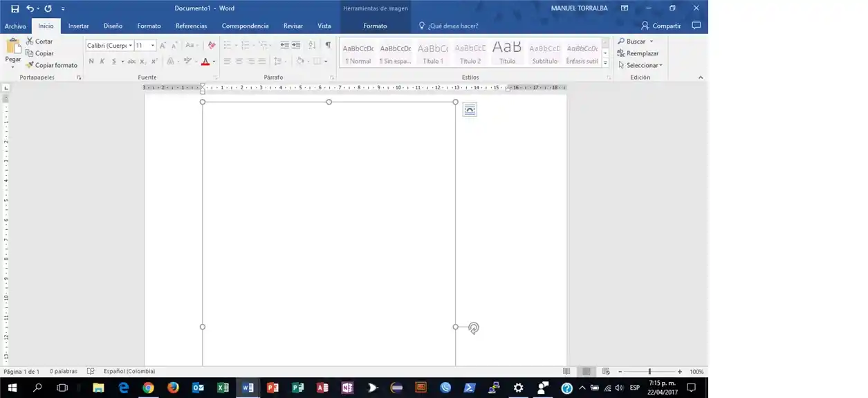Toggle italic (K) formatting
The width and height of the screenshot is (868, 398).
(102, 62)
